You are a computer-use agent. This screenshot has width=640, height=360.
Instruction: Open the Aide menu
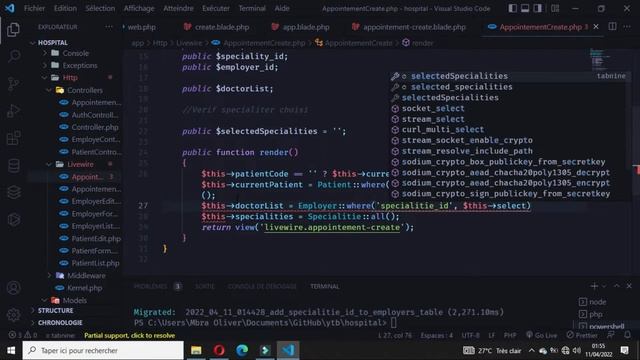282,8
